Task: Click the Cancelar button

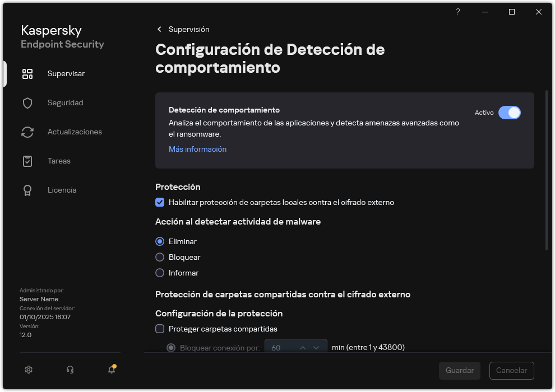Action: pyautogui.click(x=511, y=370)
